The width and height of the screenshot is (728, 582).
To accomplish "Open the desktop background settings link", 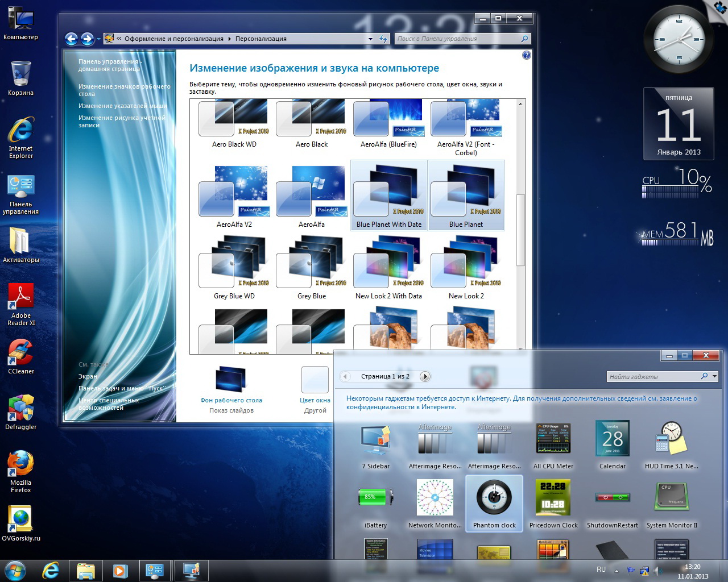I will pos(231,400).
